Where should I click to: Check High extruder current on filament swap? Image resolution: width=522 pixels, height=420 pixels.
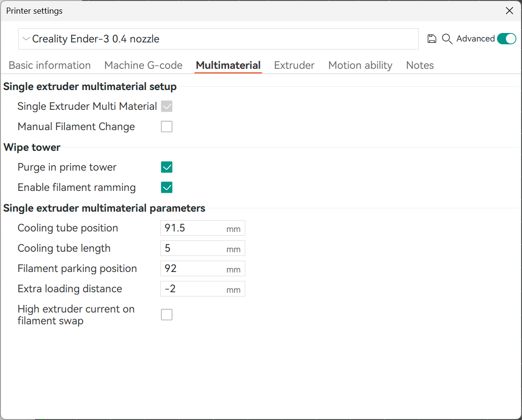pyautogui.click(x=167, y=314)
